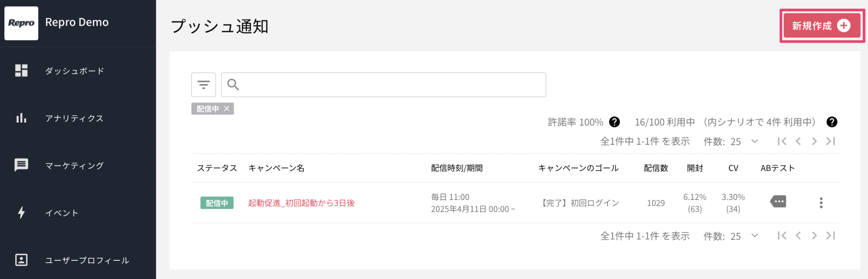Viewport: 868px width, 279px height.
Task: Open the ユーザープロフィール profile icon
Action: (21, 260)
